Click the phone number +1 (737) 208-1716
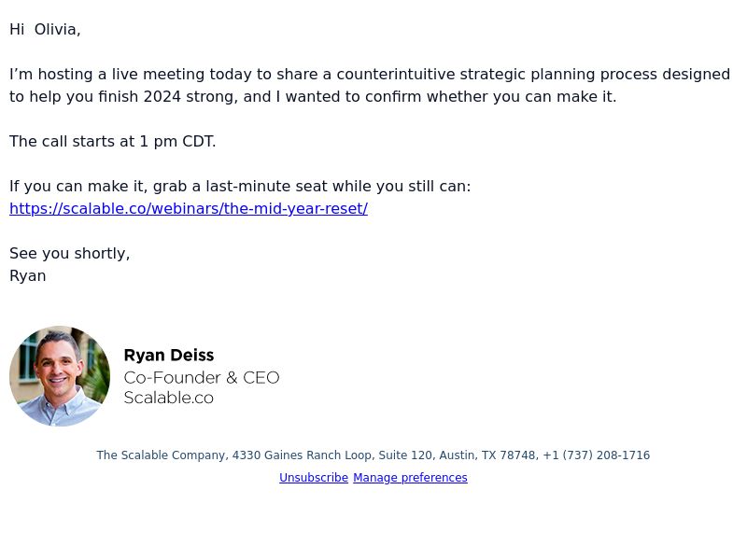The width and height of the screenshot is (747, 560). point(596,455)
